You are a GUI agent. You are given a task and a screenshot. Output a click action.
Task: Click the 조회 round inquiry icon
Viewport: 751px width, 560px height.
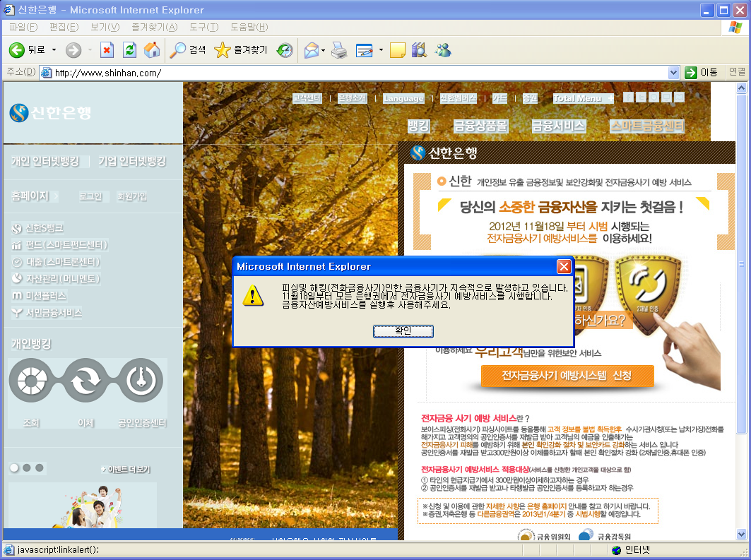pyautogui.click(x=31, y=380)
